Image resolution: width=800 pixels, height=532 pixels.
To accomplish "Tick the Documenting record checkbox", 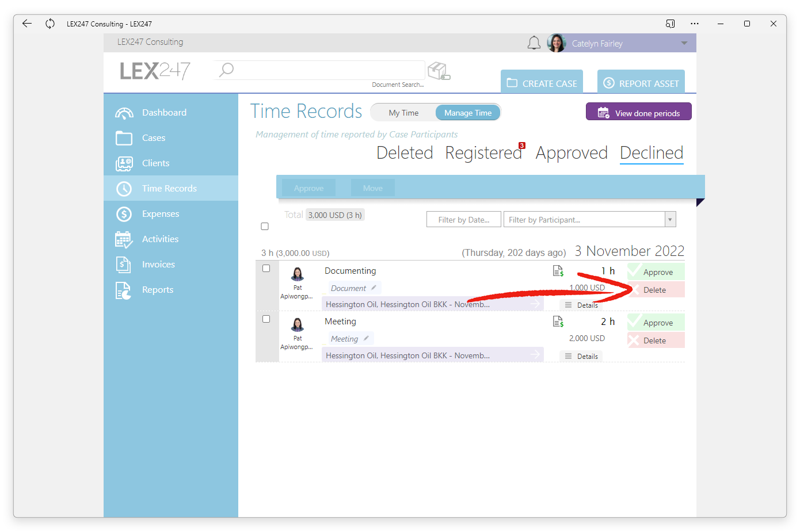I will tap(266, 269).
